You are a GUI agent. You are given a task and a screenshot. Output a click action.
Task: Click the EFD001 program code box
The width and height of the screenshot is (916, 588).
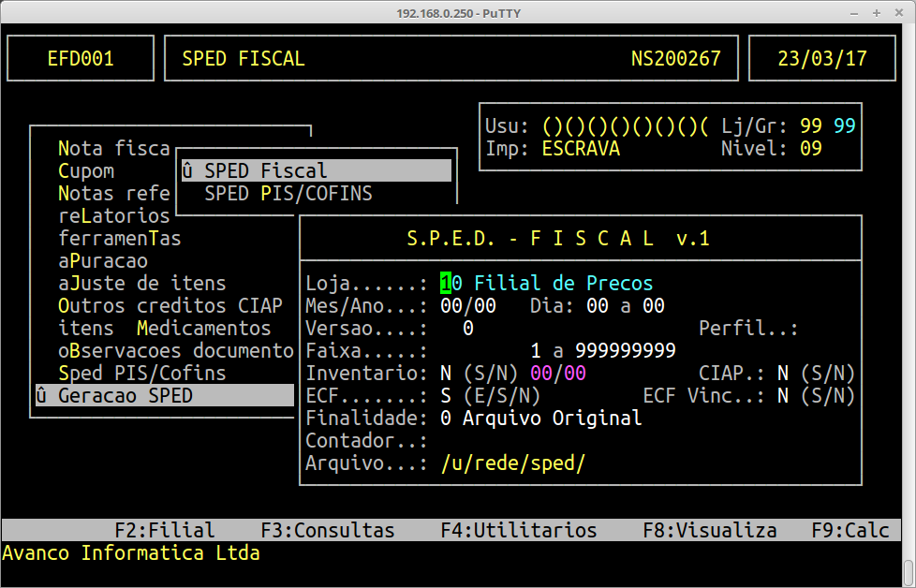(x=81, y=58)
